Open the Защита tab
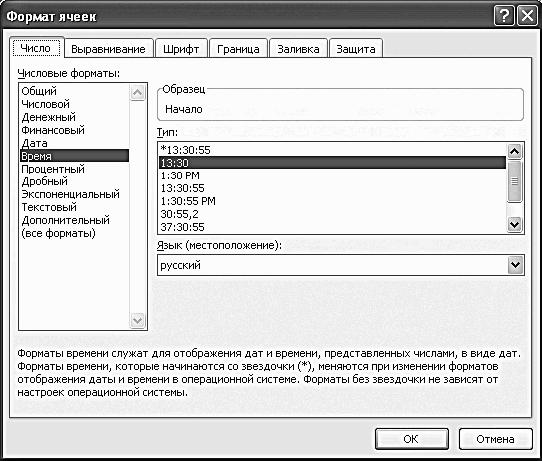542x461 pixels. (x=356, y=49)
